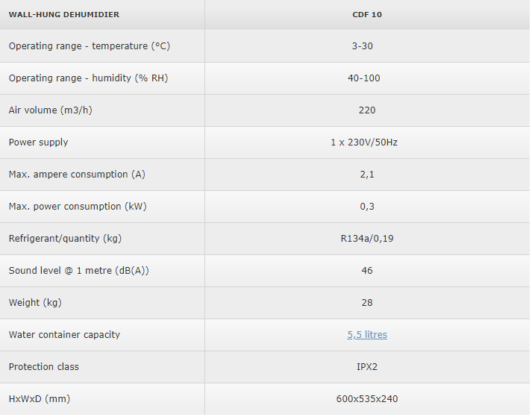
Task: Select the 28 weight value
Action: [x=366, y=303]
